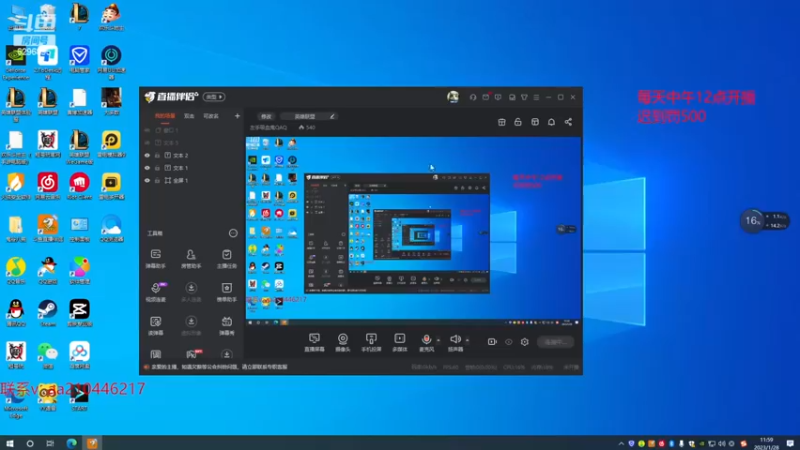Click the T-shirt skin icon in title bar
The height and width of the screenshot is (450, 800).
[524, 97]
